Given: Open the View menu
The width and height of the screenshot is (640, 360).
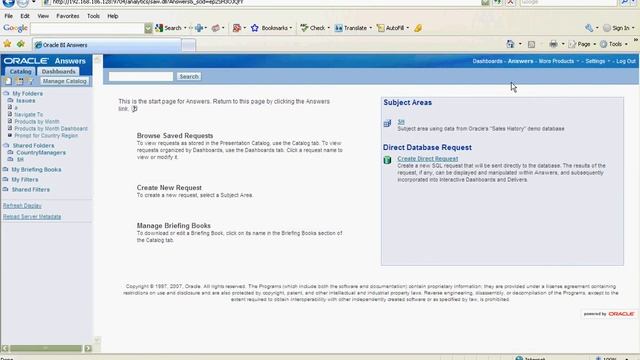Looking at the screenshot, I should pos(43,16).
